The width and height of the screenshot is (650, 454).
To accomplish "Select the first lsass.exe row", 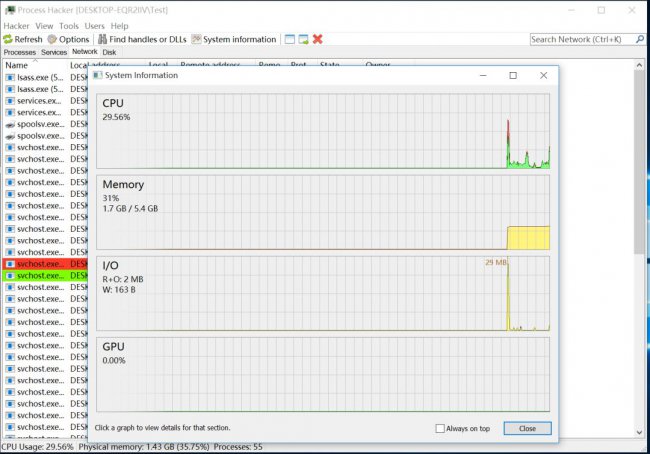I will [45, 77].
